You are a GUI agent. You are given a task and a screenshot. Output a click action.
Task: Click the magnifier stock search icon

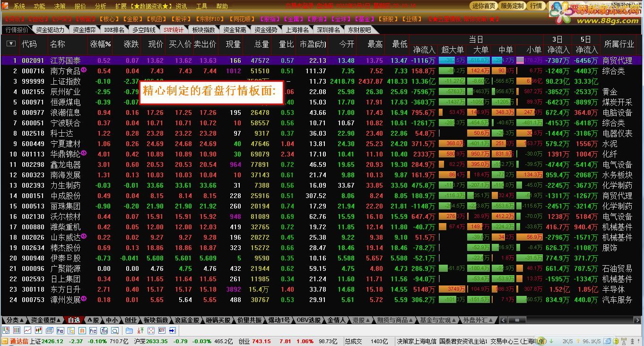115,330
